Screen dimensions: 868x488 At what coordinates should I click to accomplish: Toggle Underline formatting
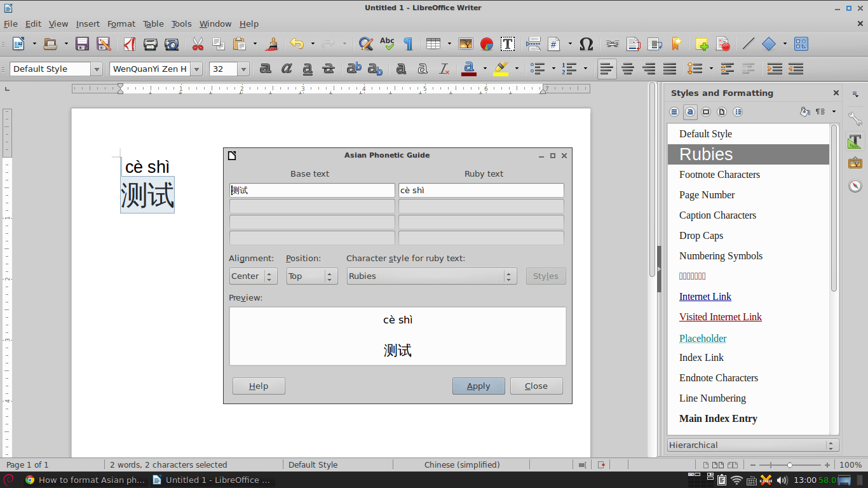[308, 69]
